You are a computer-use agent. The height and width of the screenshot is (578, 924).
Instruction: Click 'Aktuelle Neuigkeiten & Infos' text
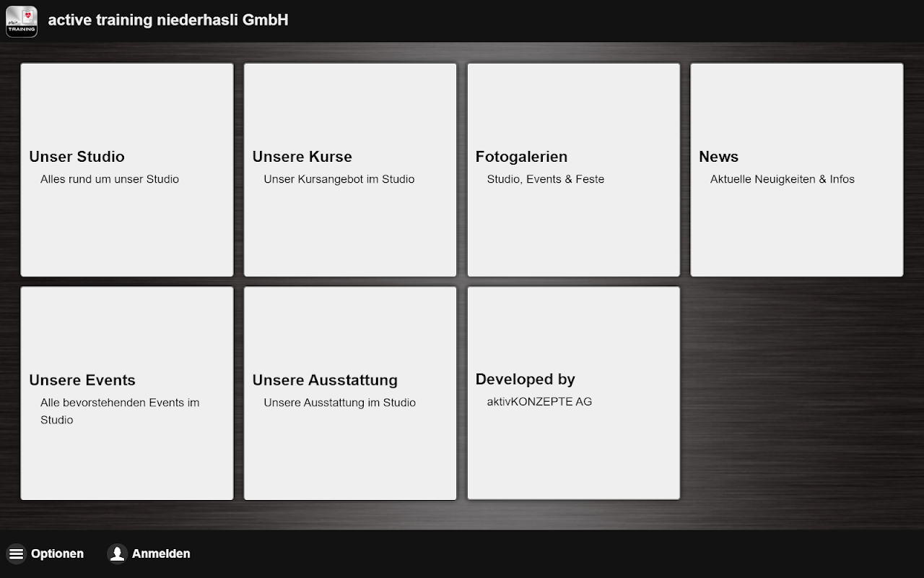click(x=783, y=179)
